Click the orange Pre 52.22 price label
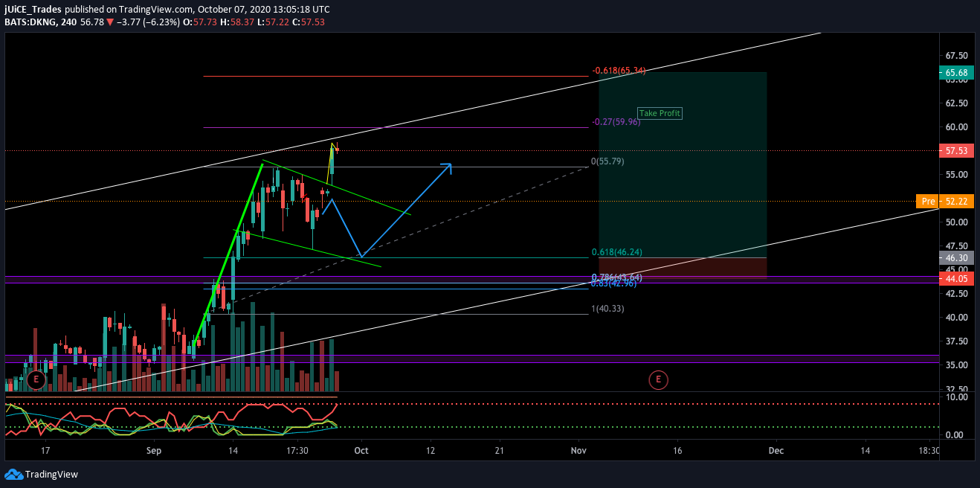The image size is (980, 488). click(x=945, y=201)
